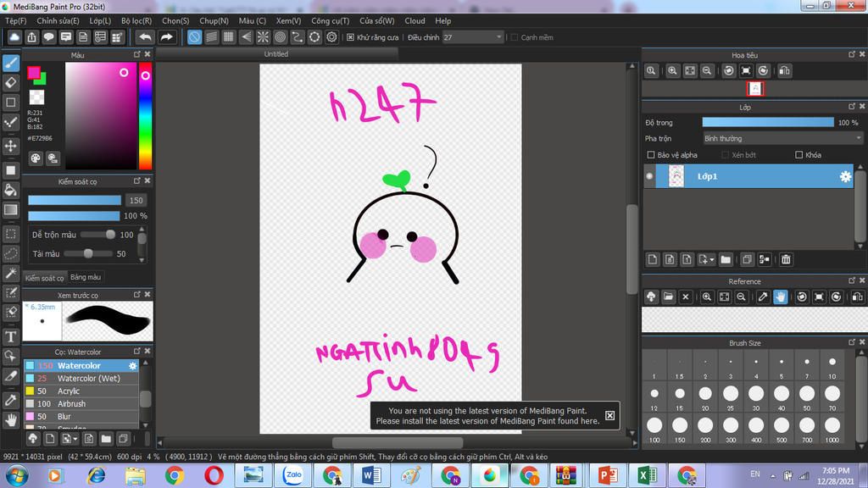Select the Bucket fill tool
868x488 pixels.
coord(10,190)
